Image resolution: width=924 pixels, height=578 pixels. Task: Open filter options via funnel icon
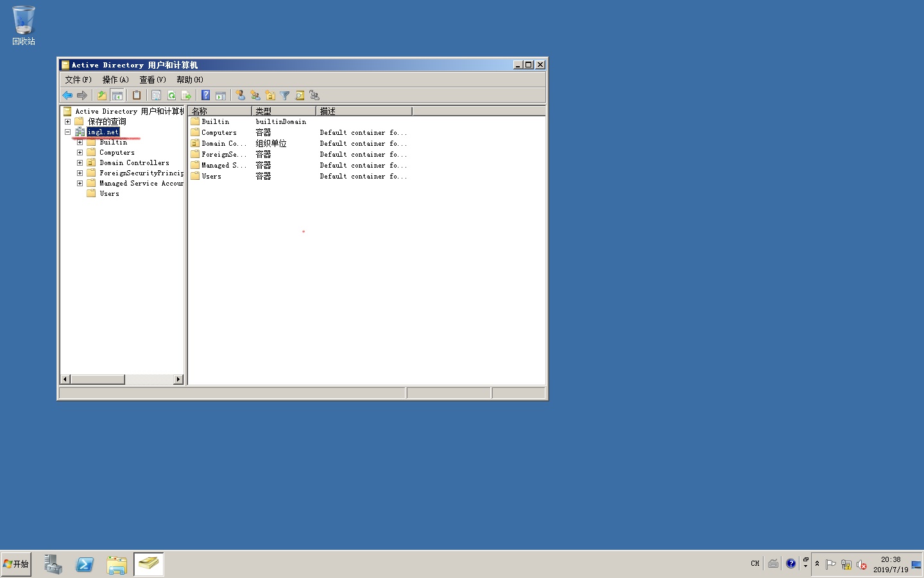click(x=285, y=96)
